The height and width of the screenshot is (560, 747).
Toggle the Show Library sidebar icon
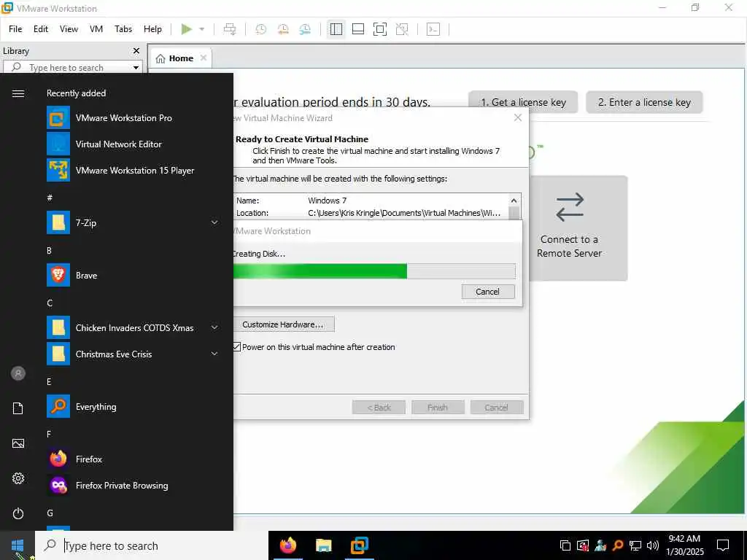[336, 29]
